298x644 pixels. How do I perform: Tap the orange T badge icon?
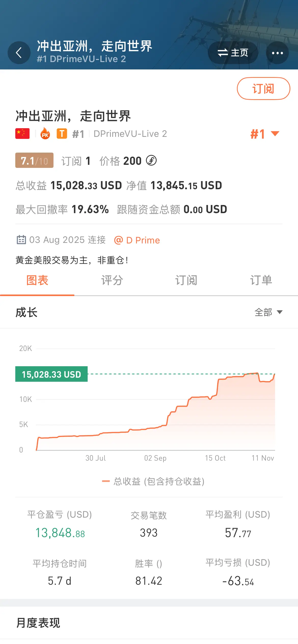click(x=62, y=134)
